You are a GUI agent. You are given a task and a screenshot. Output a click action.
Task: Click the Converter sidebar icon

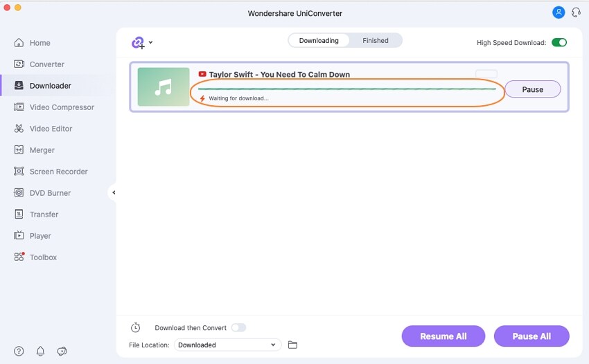[x=19, y=64]
